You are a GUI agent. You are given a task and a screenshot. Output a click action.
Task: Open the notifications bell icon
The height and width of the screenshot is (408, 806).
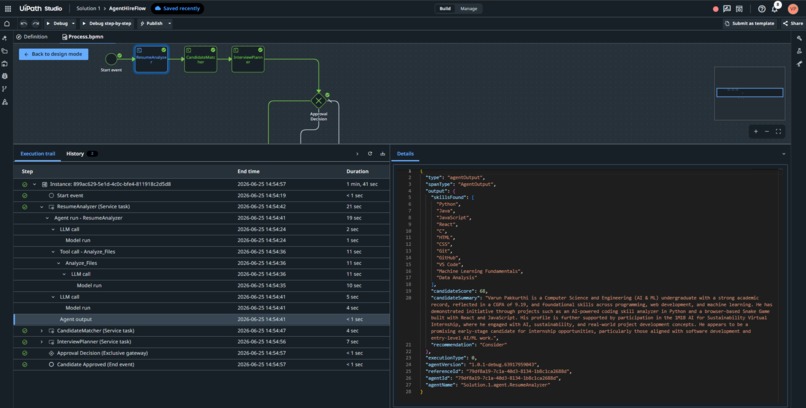[x=775, y=9]
